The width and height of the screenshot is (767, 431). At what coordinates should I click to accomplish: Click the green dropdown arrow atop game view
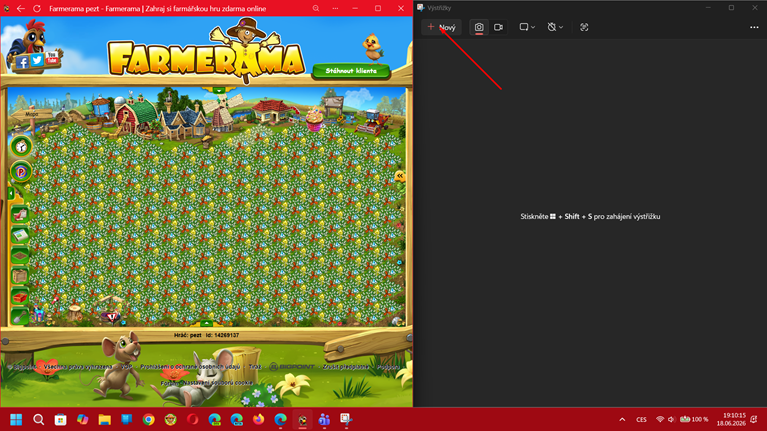(219, 91)
